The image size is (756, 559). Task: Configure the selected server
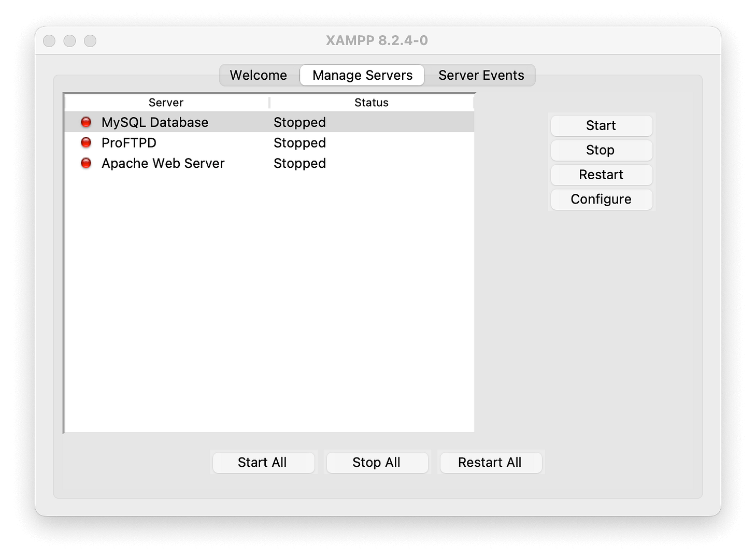(x=601, y=199)
